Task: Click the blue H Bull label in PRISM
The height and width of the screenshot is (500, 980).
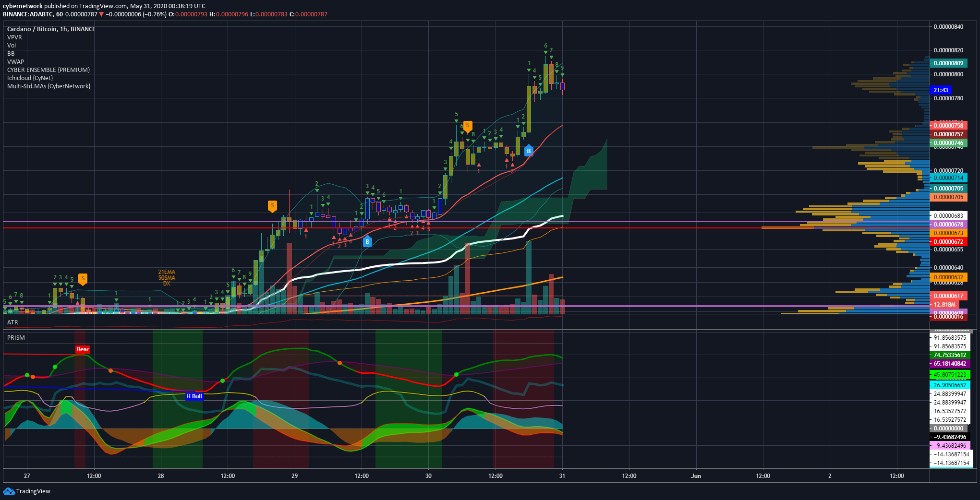Action: pyautogui.click(x=194, y=396)
